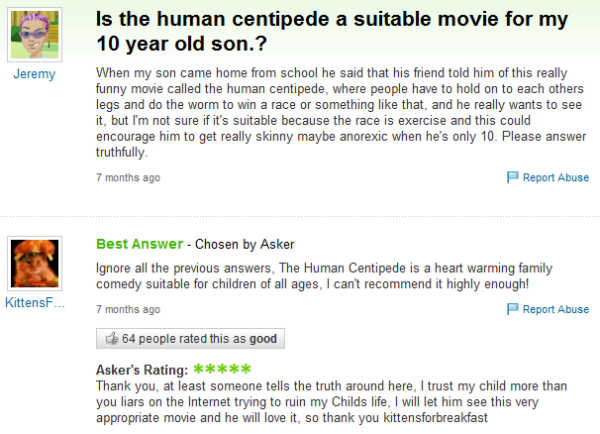Open the KittensF... username link

34,302
